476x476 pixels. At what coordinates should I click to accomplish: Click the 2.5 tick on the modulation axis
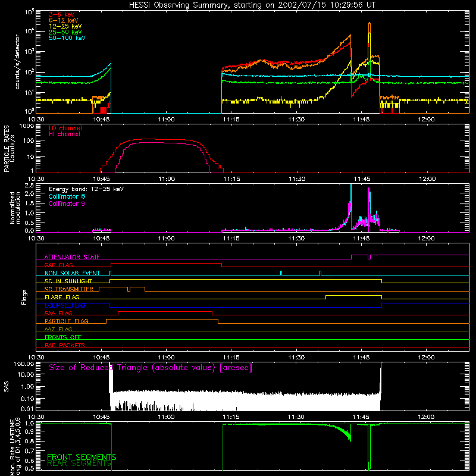29,185
